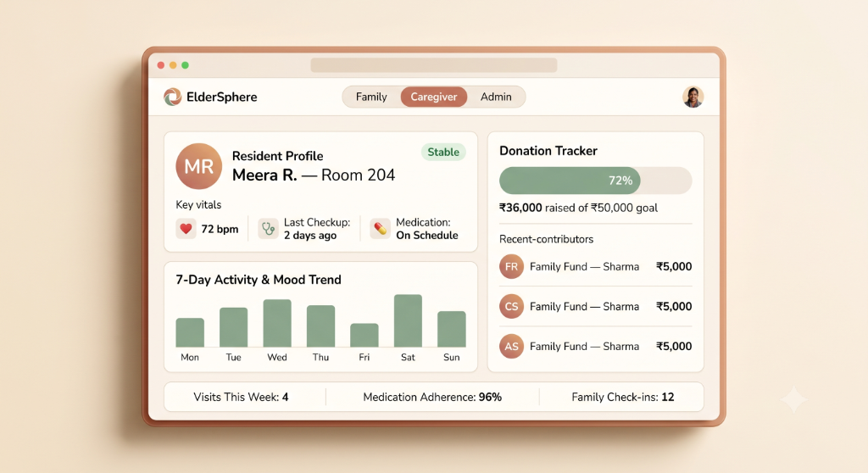The height and width of the screenshot is (473, 868).
Task: Click the green maximize window button
Action: tap(186, 65)
